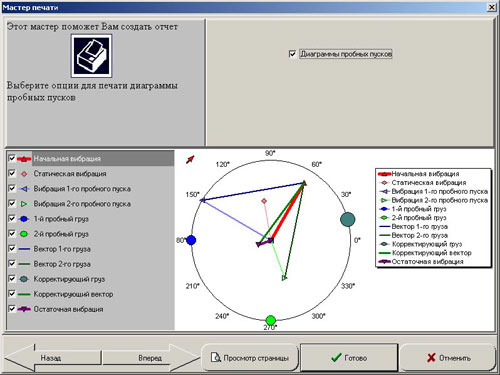500x375 pixels.
Task: Toggle the Корректирующий груз checkbox
Action: pyautogui.click(x=12, y=279)
